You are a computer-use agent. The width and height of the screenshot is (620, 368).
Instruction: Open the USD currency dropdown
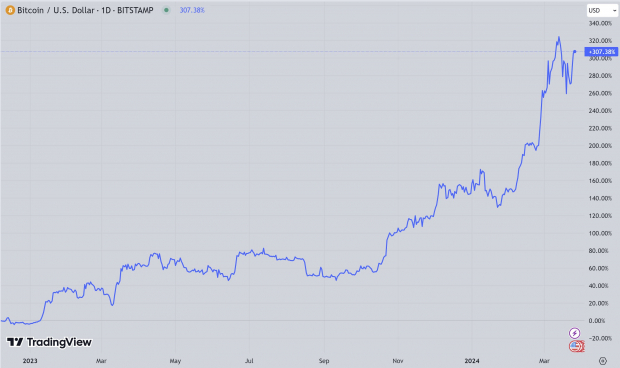point(602,11)
